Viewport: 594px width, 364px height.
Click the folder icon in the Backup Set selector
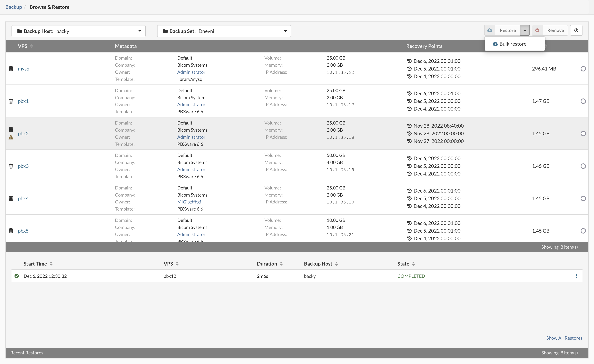click(x=165, y=31)
